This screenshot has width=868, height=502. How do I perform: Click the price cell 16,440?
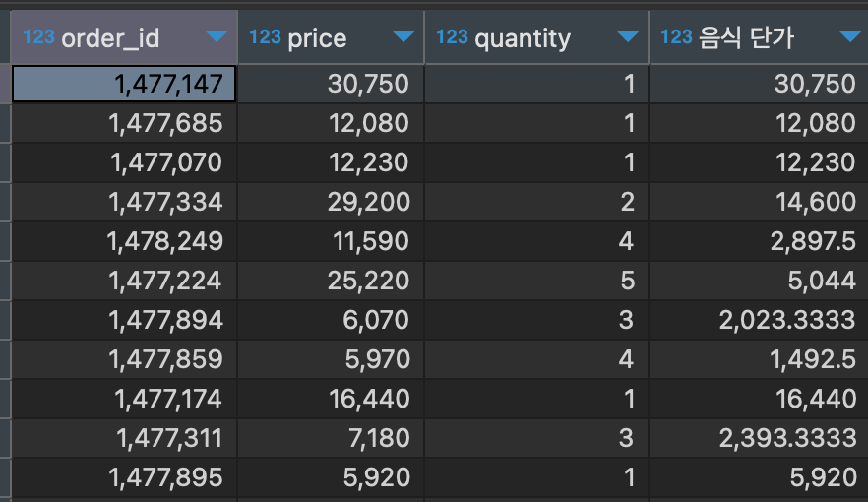(331, 398)
